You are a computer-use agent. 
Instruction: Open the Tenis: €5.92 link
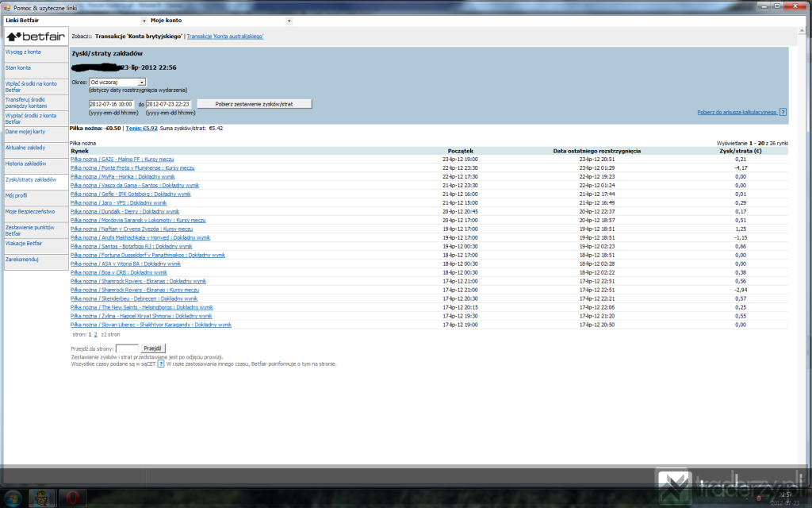click(141, 128)
